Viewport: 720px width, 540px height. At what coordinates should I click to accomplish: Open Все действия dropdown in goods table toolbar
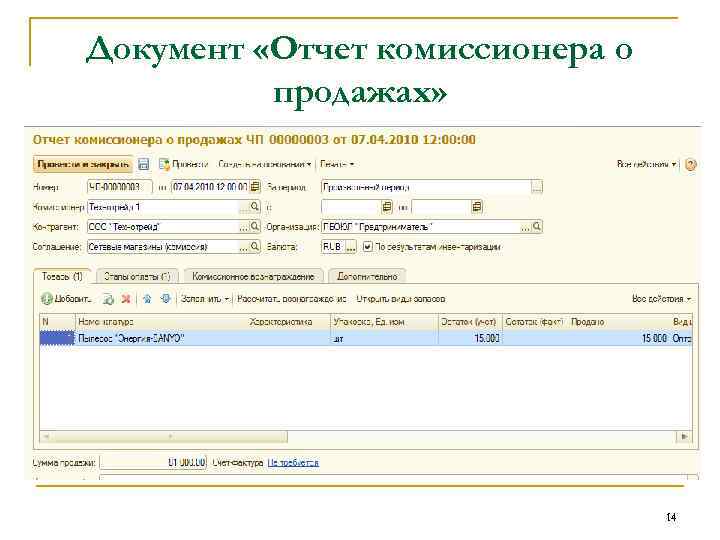click(661, 299)
